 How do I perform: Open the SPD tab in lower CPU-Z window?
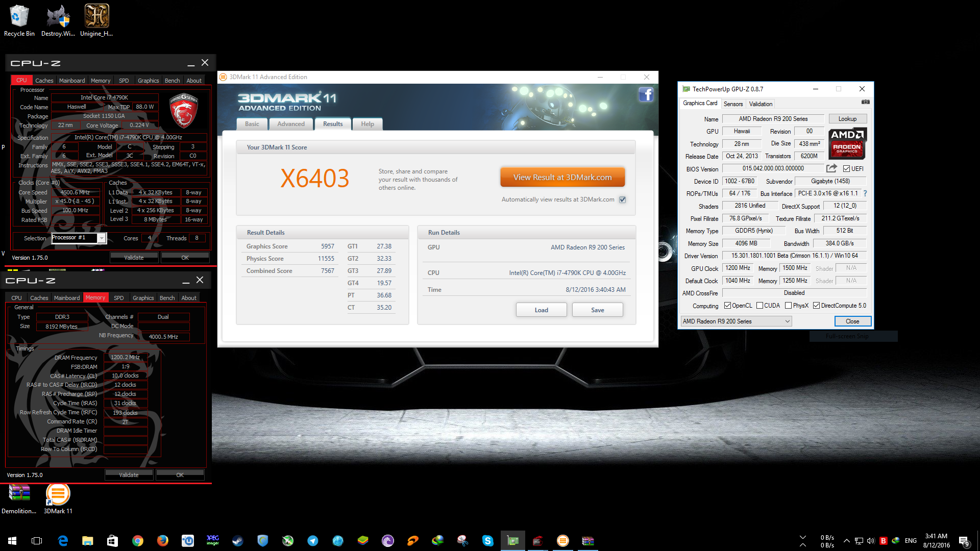118,298
